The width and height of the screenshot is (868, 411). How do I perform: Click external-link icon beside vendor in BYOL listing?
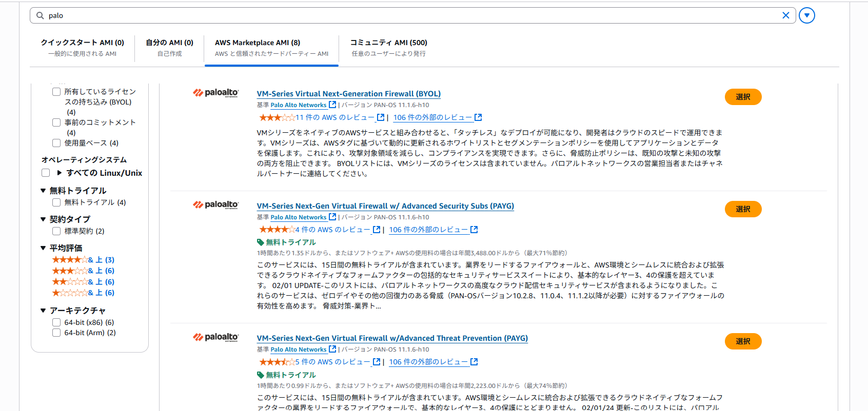pos(332,105)
